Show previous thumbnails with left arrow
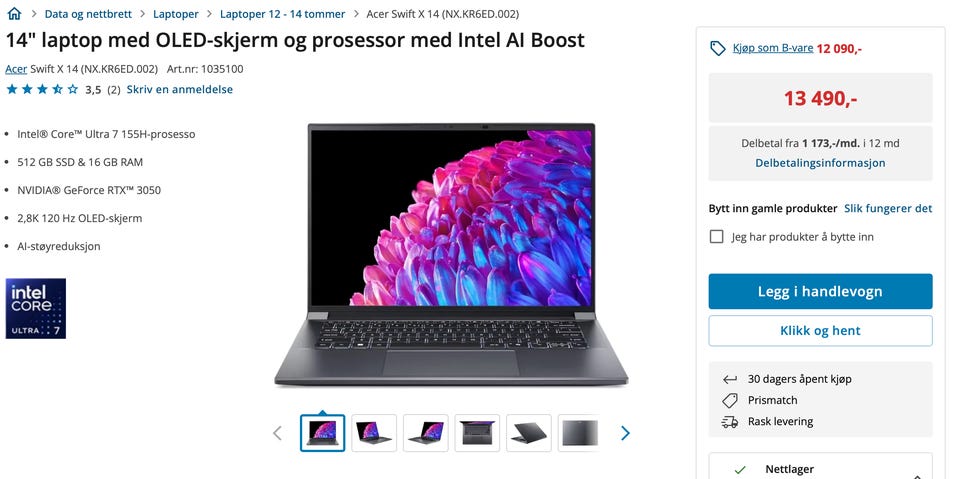The image size is (960, 479). pyautogui.click(x=277, y=433)
